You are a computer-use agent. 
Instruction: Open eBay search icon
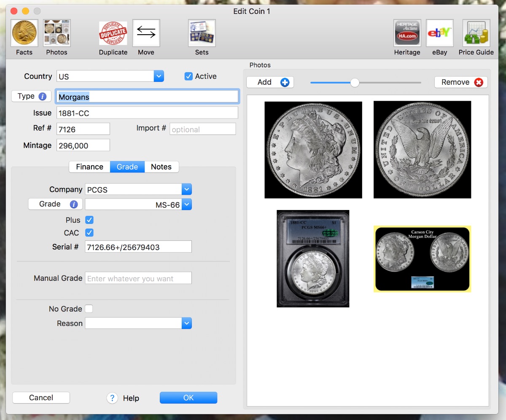pyautogui.click(x=439, y=33)
